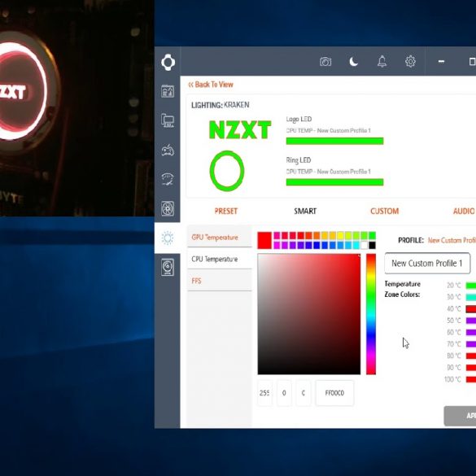Pick the yellow palette swatch
The image size is (476, 476).
pos(340,236)
